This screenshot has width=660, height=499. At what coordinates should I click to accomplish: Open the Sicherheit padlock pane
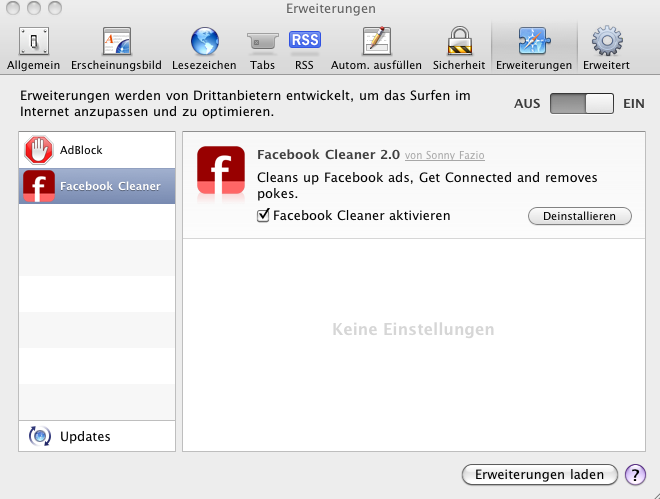[x=459, y=48]
